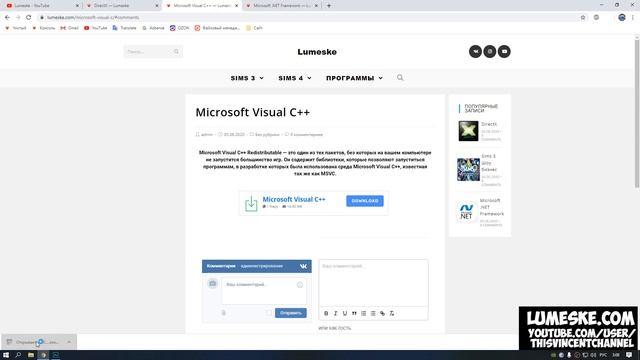Open the YouTube round icon in the header

(504, 51)
